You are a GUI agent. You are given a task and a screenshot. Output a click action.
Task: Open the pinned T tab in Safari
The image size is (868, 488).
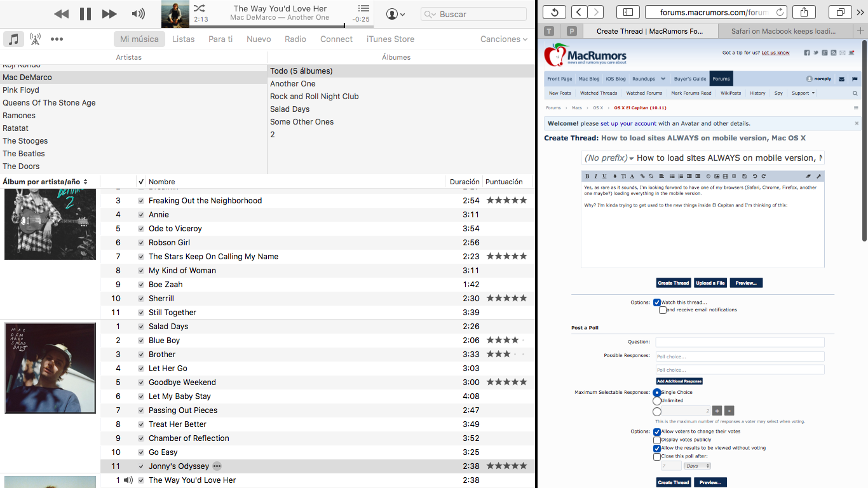(550, 31)
